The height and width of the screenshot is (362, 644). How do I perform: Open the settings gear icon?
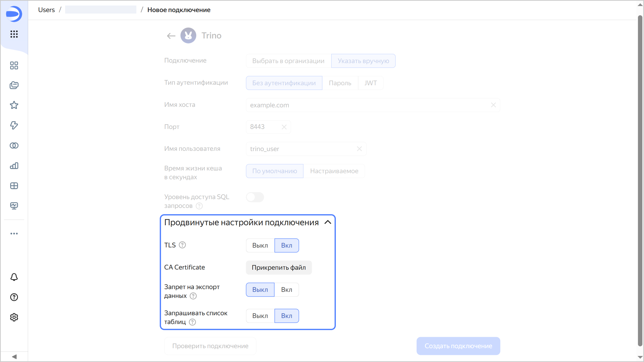(14, 317)
